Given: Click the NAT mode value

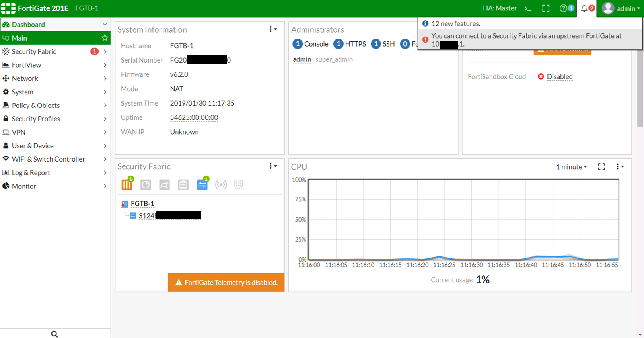Looking at the screenshot, I should 177,89.
